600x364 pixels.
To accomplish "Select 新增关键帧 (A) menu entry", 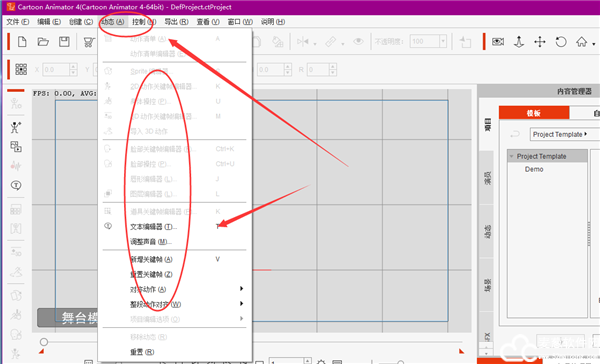I will (x=151, y=260).
